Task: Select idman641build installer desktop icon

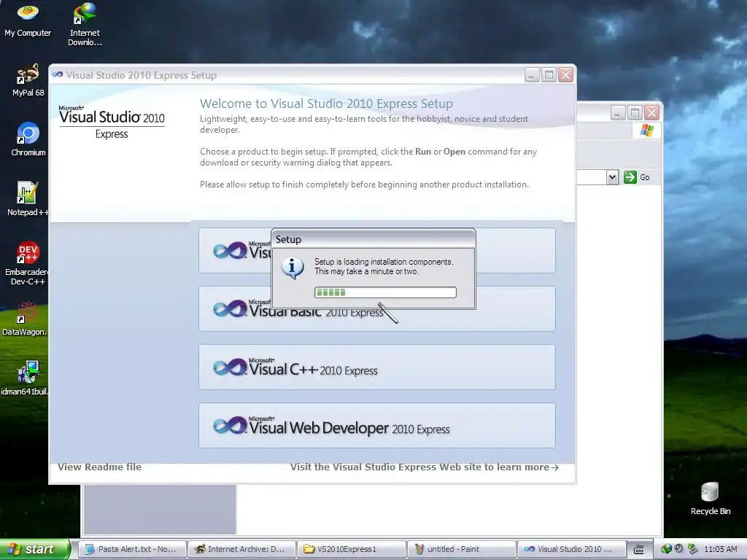Action: 25,378
